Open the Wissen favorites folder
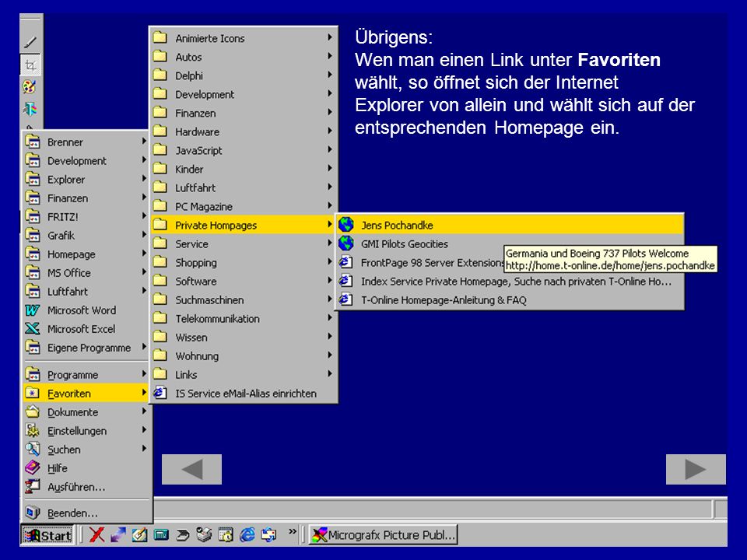The image size is (747, 560). click(x=243, y=337)
